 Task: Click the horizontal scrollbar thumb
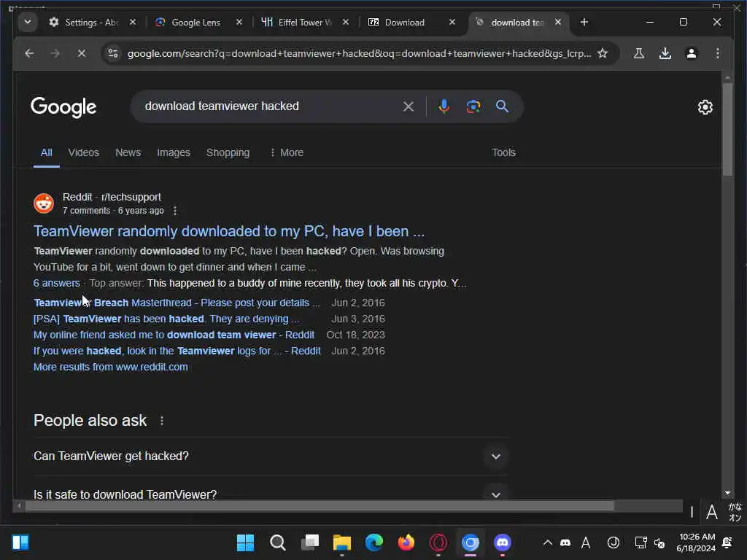coord(320,506)
